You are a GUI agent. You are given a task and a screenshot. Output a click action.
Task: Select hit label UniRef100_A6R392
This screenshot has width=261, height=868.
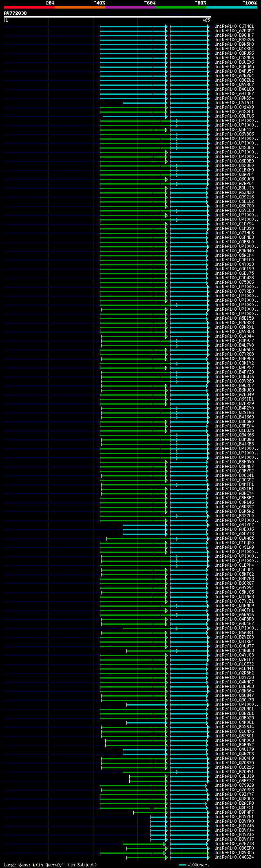click(234, 507)
